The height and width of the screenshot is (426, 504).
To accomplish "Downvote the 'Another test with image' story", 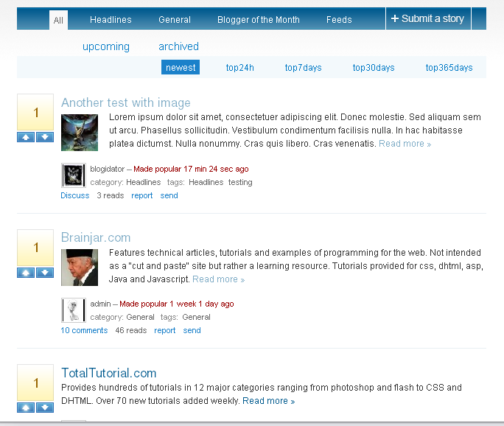I will 45,137.
